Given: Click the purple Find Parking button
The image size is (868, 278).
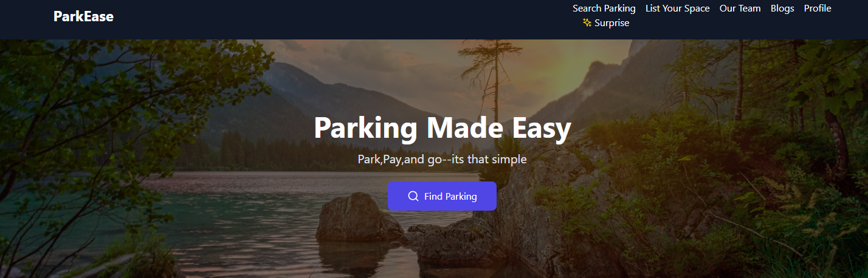Looking at the screenshot, I should [442, 196].
